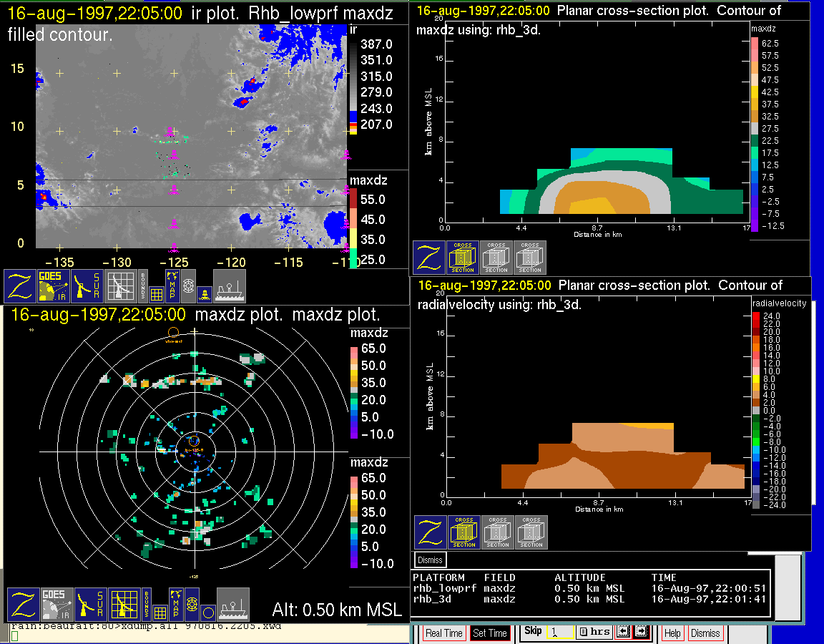Open the hrs time unit dropdown
Screen dimensions: 824x644
point(593,633)
